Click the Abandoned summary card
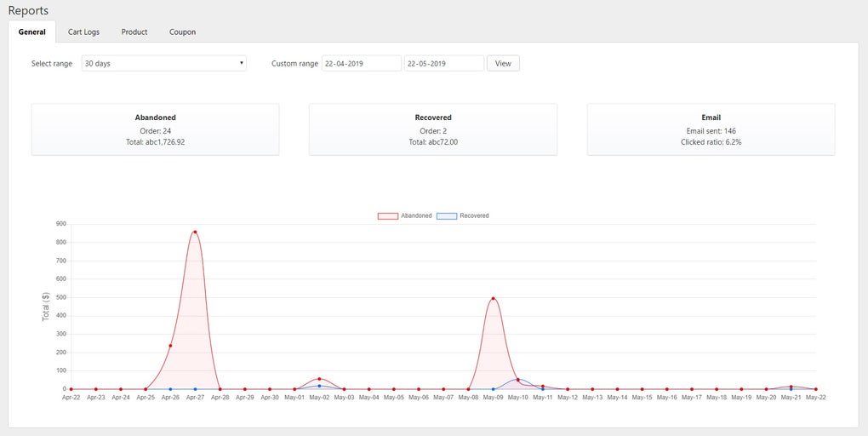 click(x=155, y=129)
